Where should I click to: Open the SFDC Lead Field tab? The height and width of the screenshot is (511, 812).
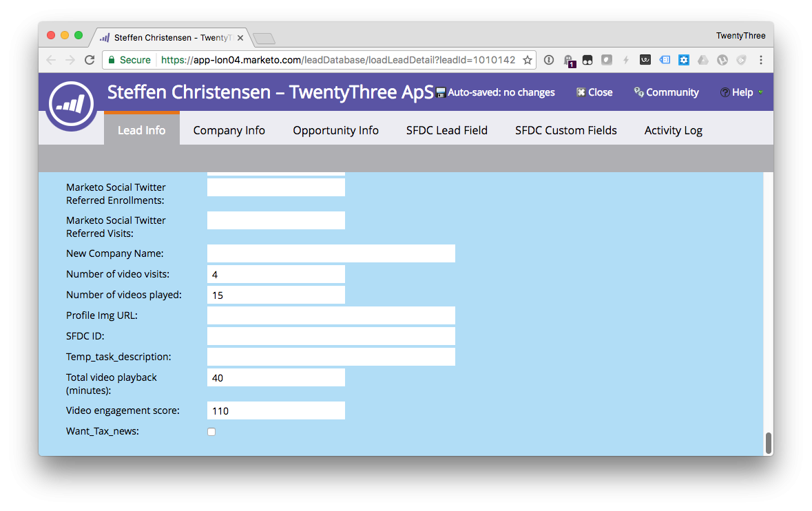coord(447,130)
